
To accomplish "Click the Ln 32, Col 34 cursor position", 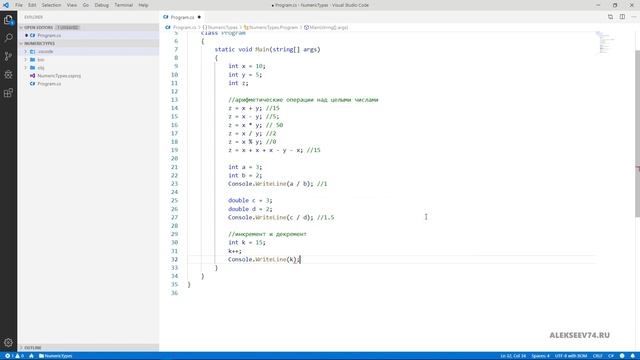I will (x=513, y=356).
